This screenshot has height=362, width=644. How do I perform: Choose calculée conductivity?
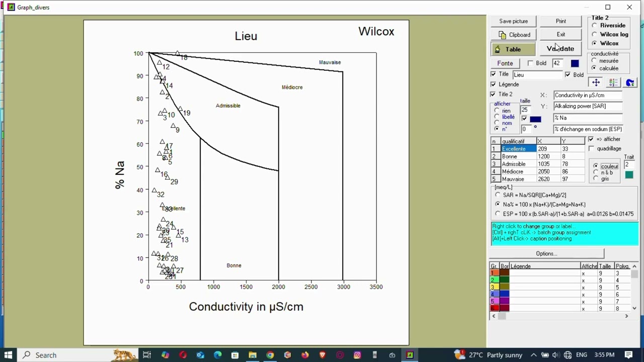click(x=594, y=68)
